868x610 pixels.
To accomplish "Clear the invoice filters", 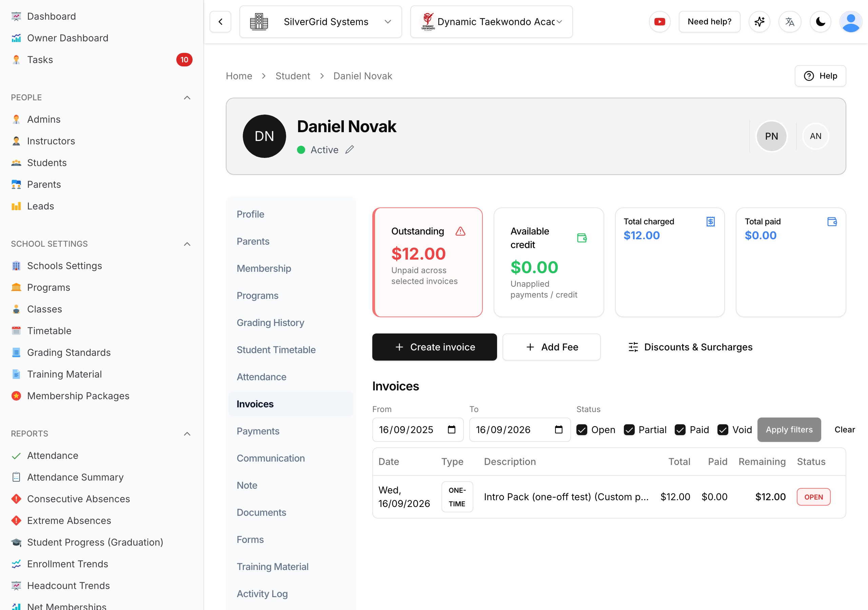I will [x=844, y=429].
